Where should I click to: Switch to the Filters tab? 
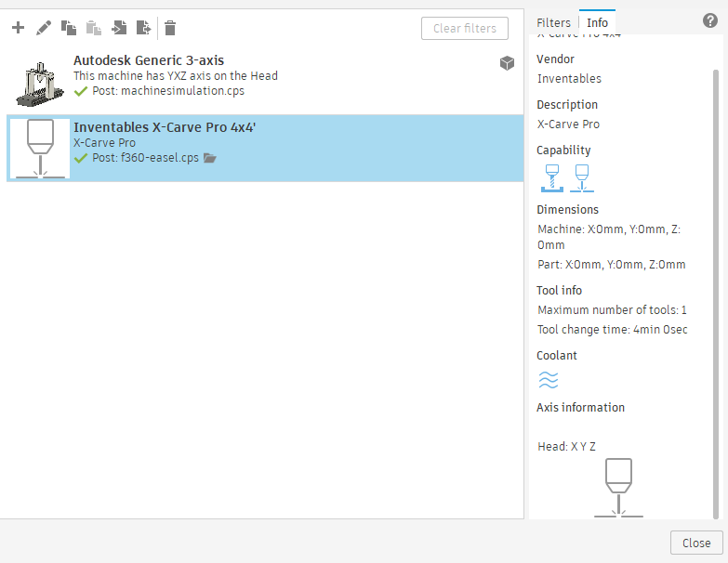tap(553, 22)
